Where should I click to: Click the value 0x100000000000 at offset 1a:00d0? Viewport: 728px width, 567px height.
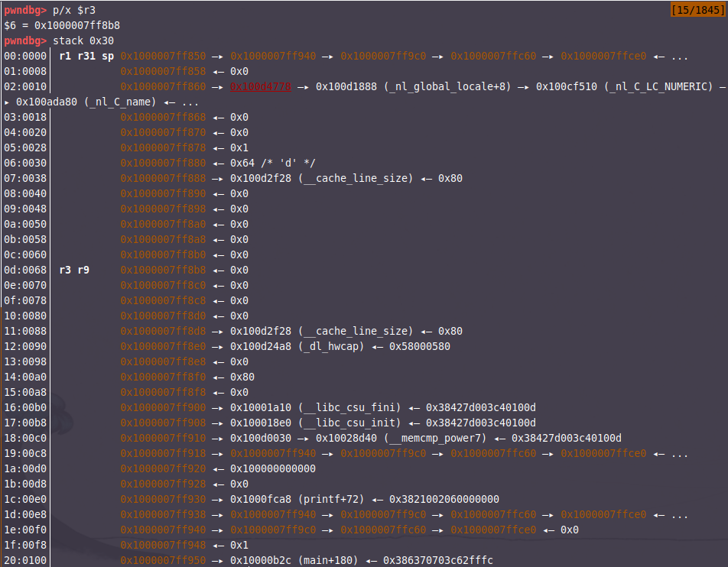[x=273, y=468]
